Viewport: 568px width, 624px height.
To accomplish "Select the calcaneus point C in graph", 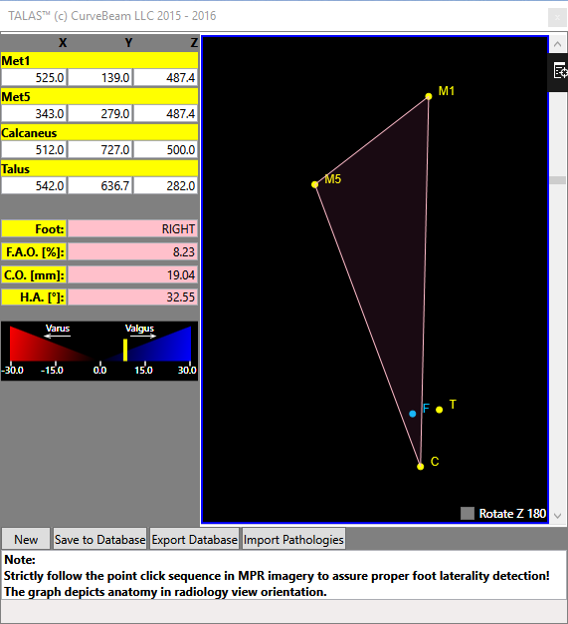I will pos(420,466).
